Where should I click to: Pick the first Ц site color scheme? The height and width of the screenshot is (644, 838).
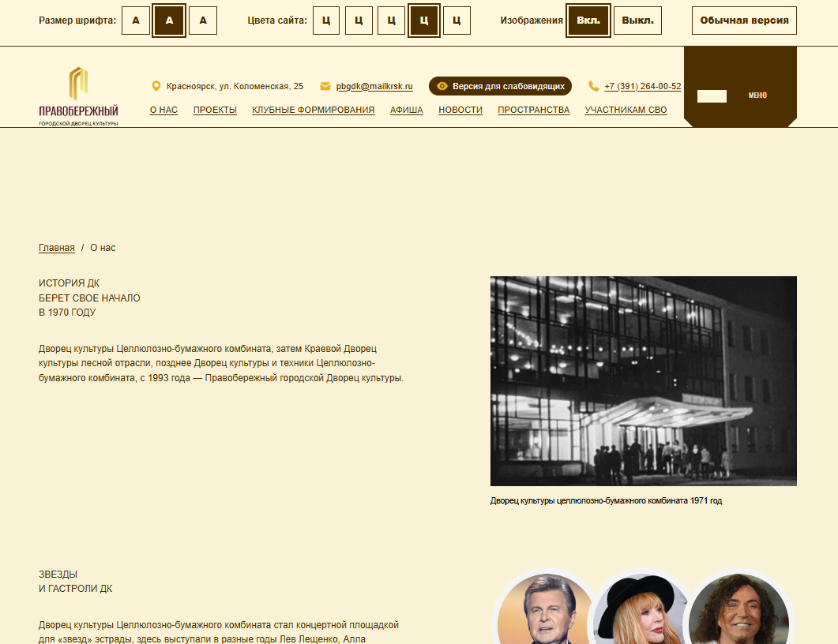[326, 21]
